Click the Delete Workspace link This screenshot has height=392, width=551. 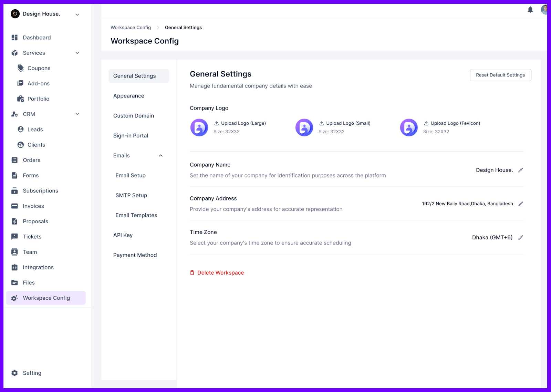pyautogui.click(x=220, y=272)
